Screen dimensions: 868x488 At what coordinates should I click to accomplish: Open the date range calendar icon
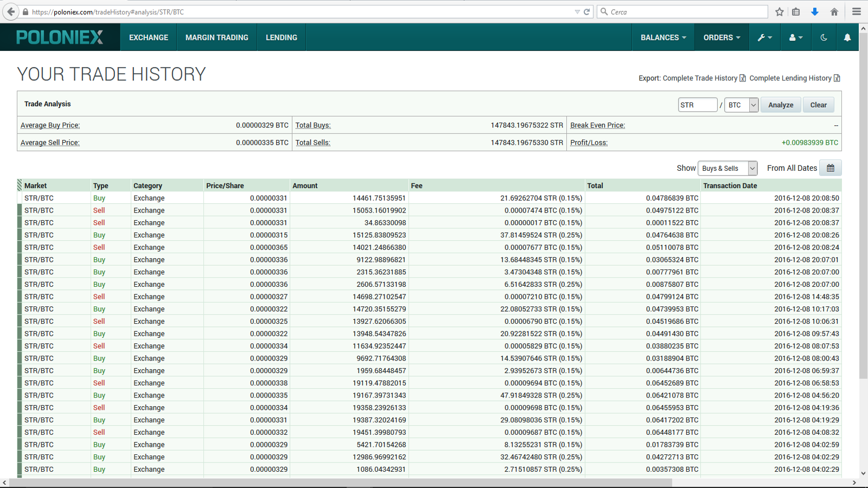point(831,168)
